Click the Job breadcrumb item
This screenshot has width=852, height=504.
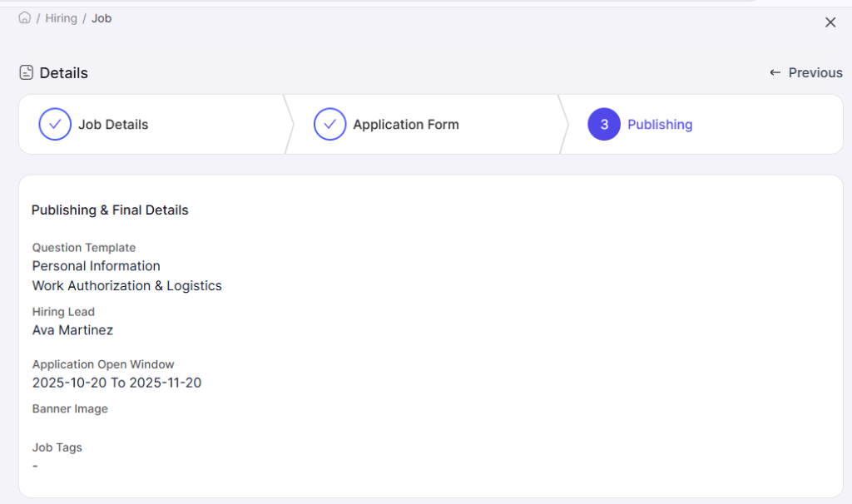point(102,17)
